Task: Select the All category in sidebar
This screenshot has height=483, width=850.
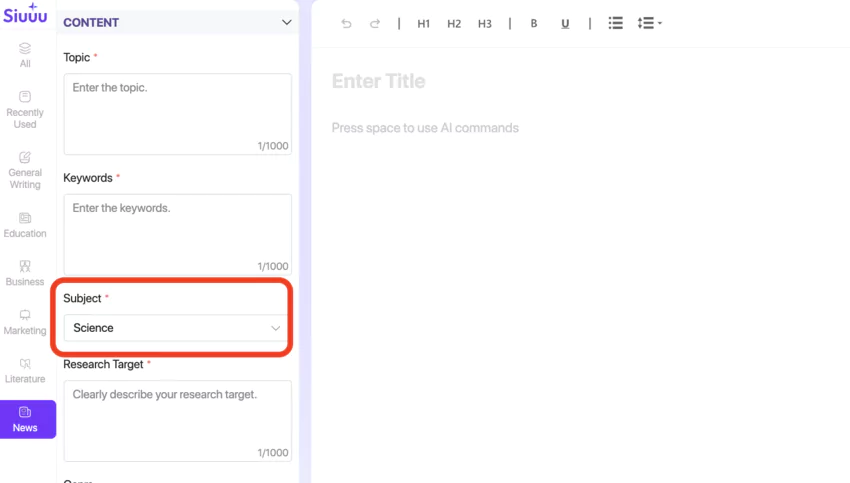Action: coord(25,55)
